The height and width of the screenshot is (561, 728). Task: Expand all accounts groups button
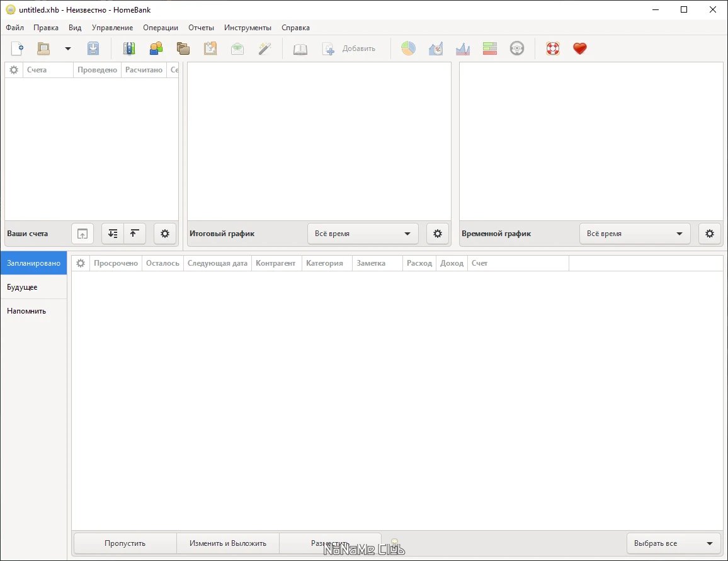(113, 234)
